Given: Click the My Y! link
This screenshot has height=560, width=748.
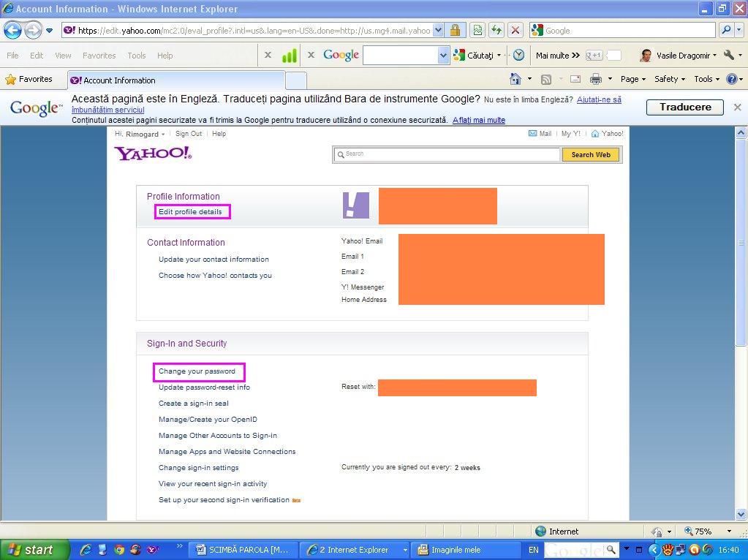Looking at the screenshot, I should [x=570, y=134].
